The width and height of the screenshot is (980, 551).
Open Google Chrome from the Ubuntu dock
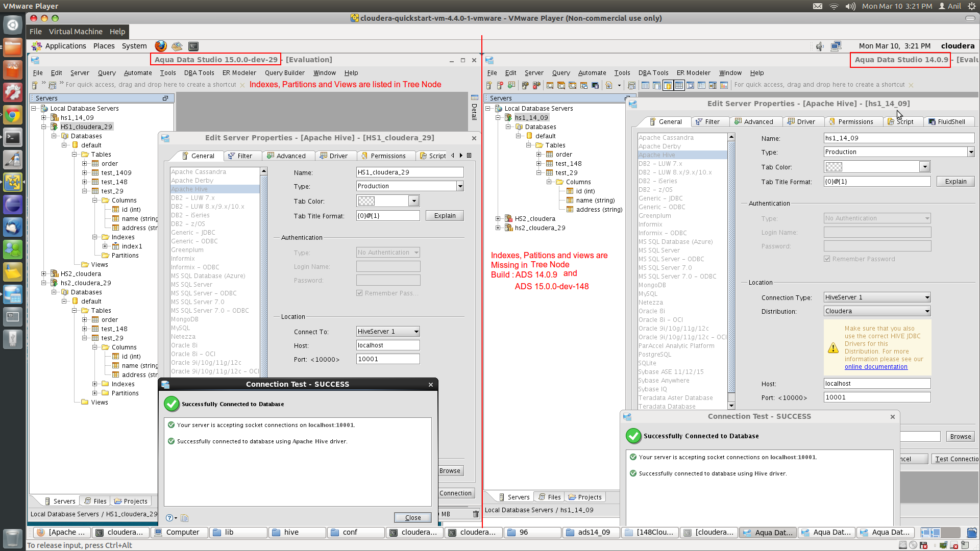tap(13, 115)
